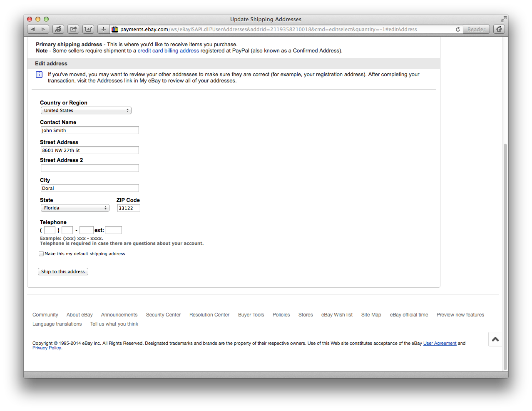
Task: Open Language translations footer link
Action: coord(57,324)
